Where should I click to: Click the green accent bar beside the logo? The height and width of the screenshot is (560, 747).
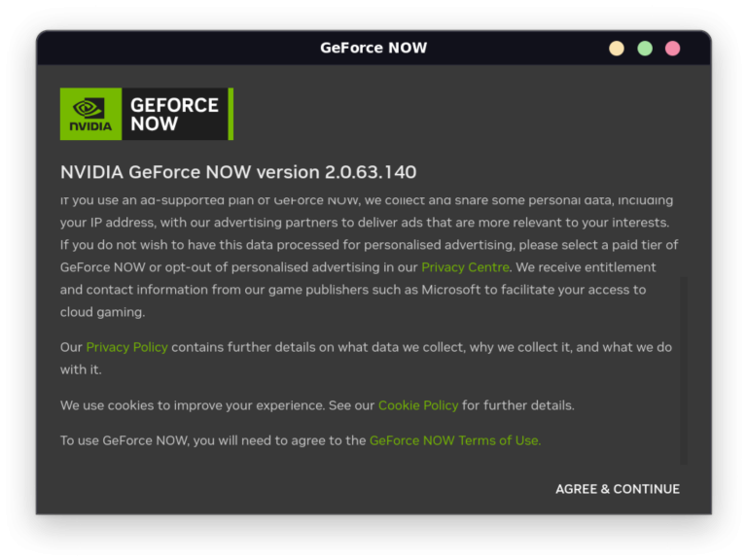coord(231,114)
